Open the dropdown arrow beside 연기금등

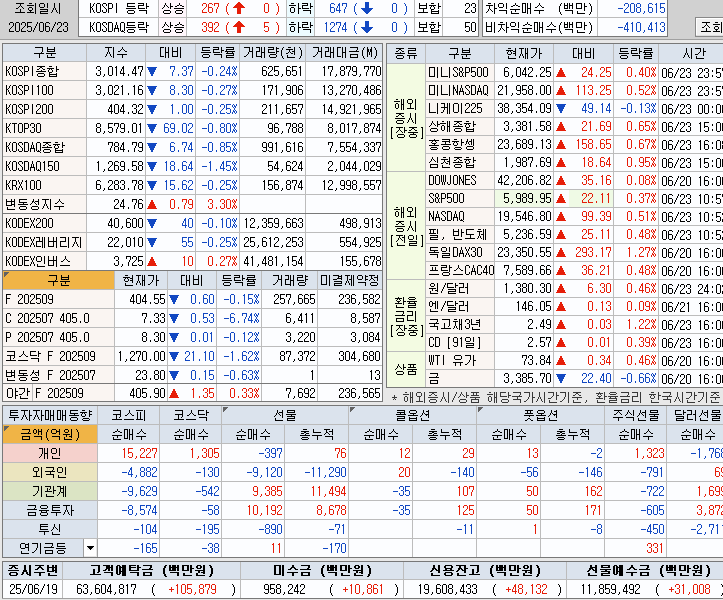(90, 548)
